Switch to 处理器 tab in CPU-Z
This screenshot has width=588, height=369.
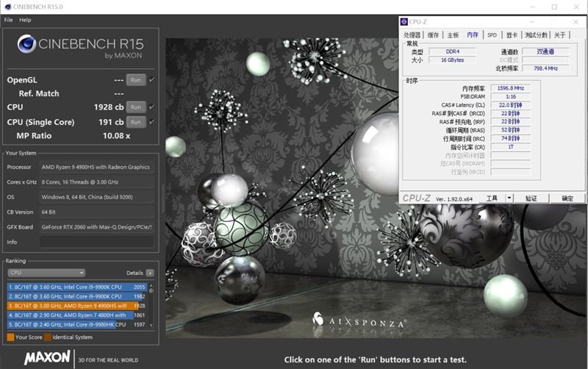coord(412,35)
